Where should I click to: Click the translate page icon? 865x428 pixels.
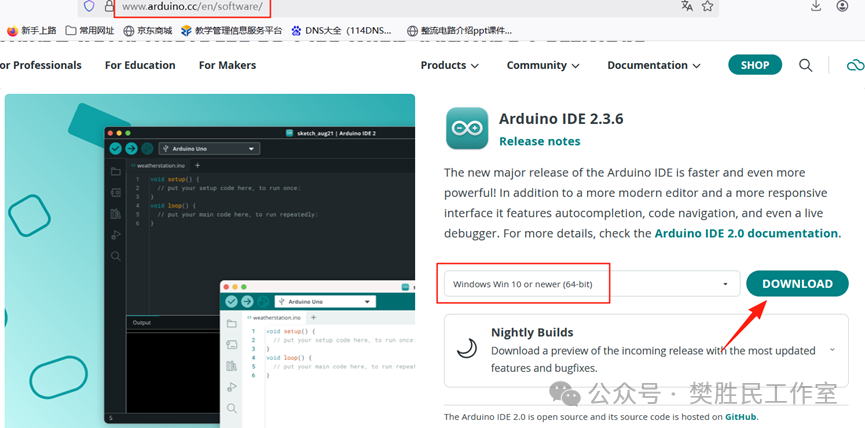[687, 6]
